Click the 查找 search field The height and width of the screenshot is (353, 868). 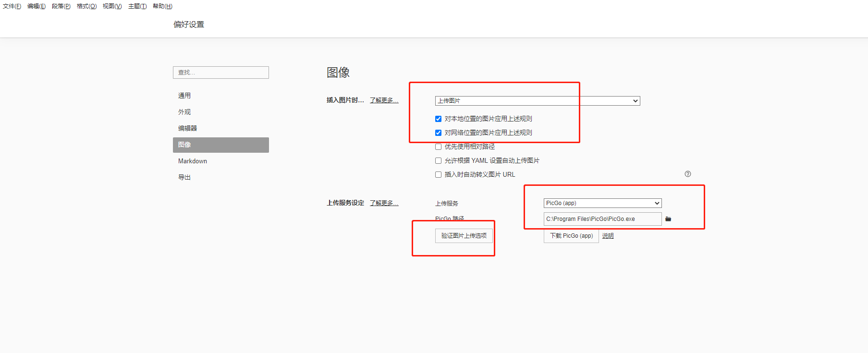point(220,73)
